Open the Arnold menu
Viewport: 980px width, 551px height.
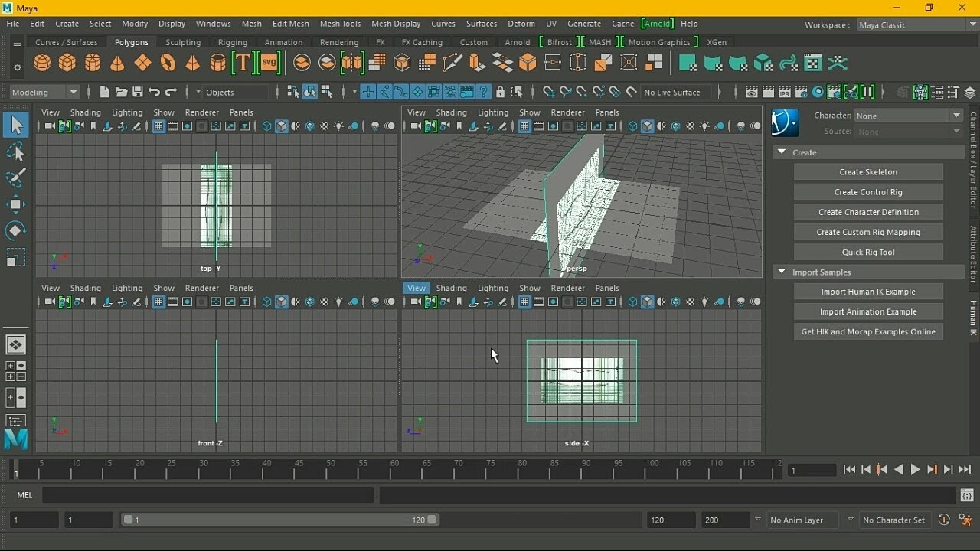657,24
